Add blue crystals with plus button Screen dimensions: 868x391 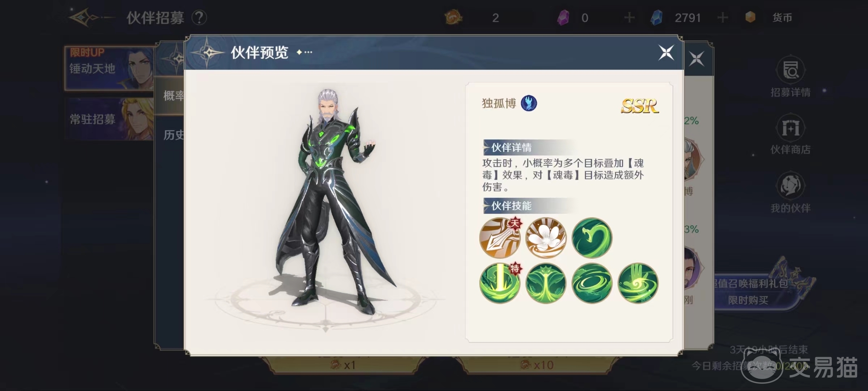coord(723,17)
